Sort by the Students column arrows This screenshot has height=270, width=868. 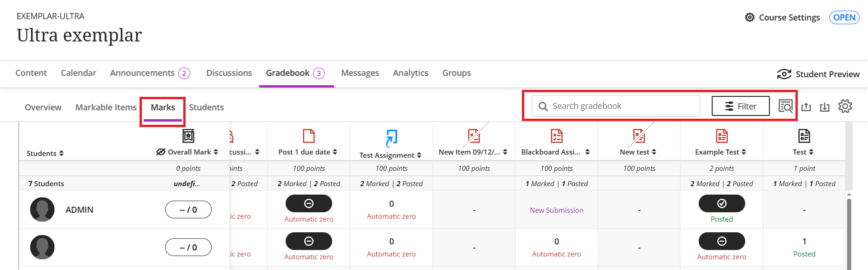61,154
